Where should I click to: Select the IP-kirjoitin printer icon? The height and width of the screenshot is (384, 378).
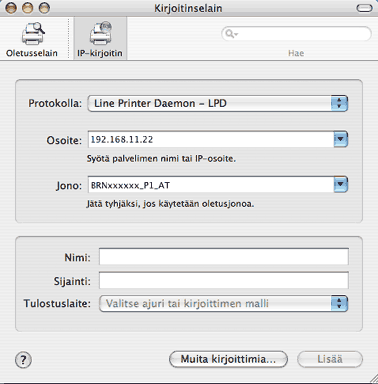point(101,33)
